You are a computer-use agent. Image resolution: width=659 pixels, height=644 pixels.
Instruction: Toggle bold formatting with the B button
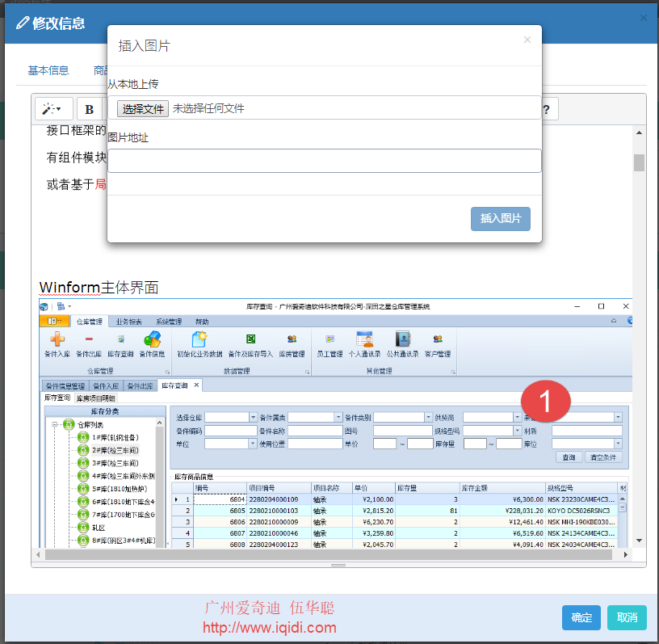[90, 109]
